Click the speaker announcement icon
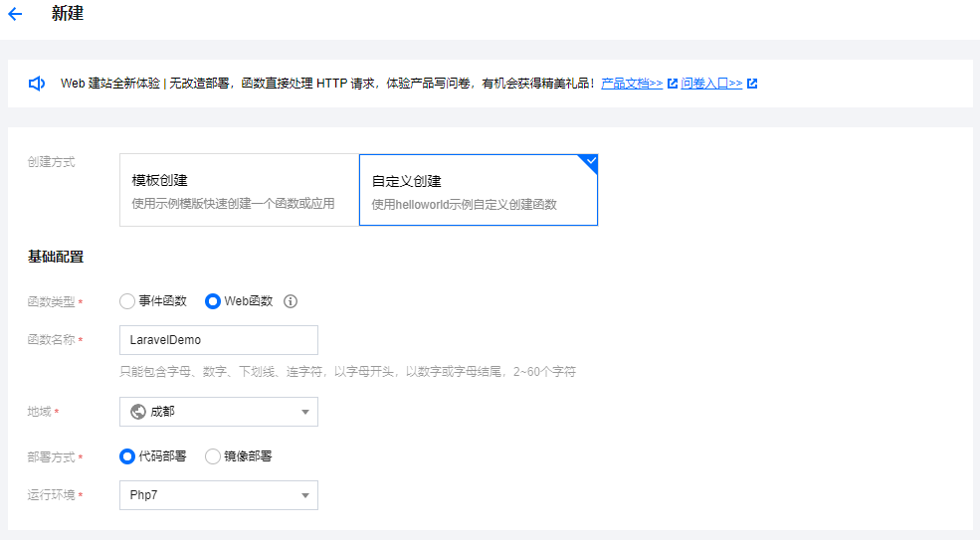Viewport: 980px width, 540px height. click(37, 84)
